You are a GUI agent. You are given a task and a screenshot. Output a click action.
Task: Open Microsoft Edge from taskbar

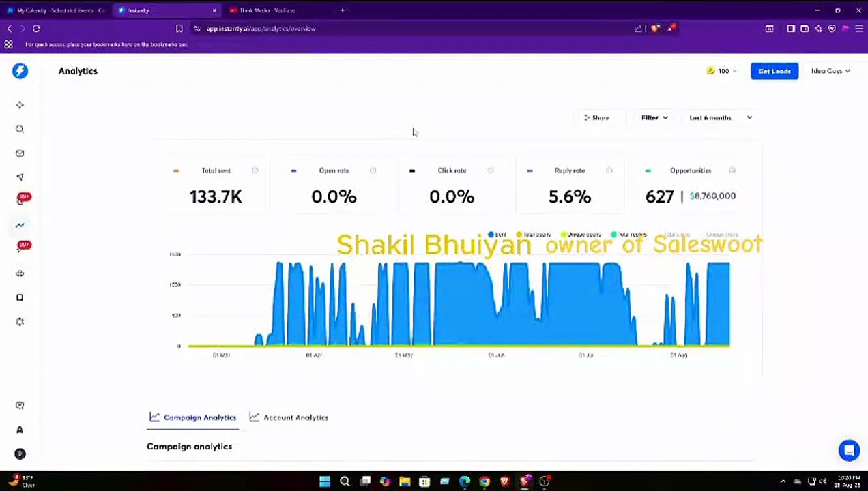point(465,481)
